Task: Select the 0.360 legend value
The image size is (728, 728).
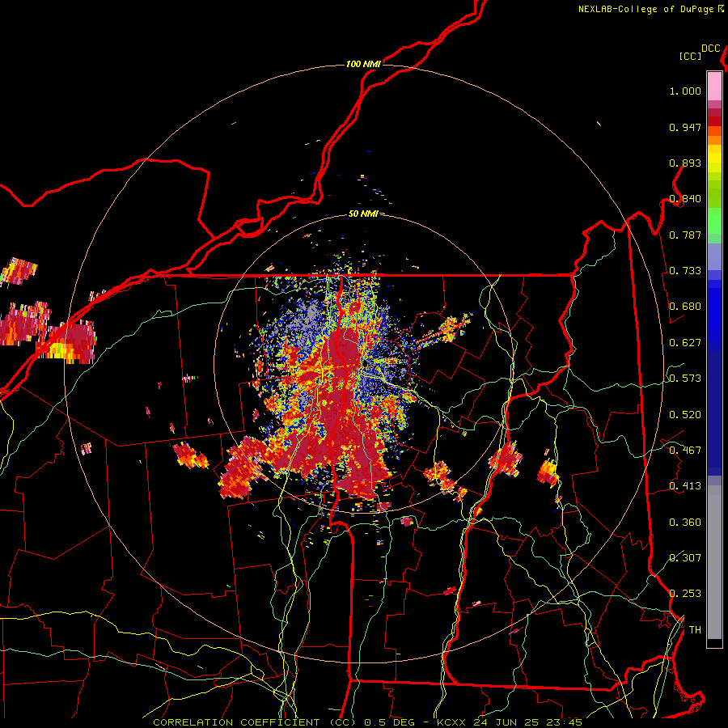Action: click(x=685, y=523)
